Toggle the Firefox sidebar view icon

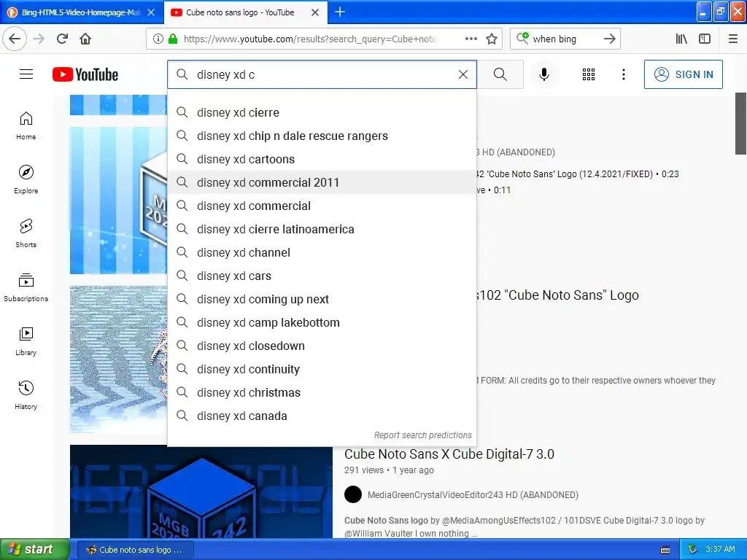pos(705,39)
